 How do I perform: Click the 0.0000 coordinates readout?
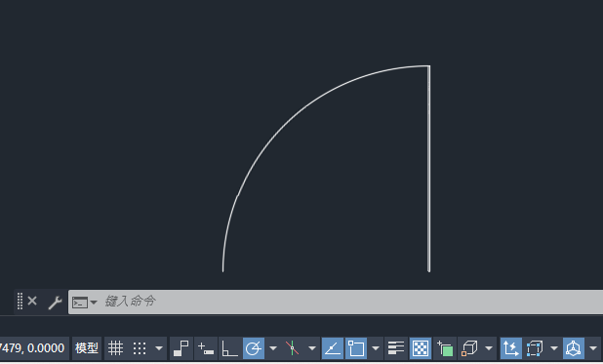coord(46,348)
